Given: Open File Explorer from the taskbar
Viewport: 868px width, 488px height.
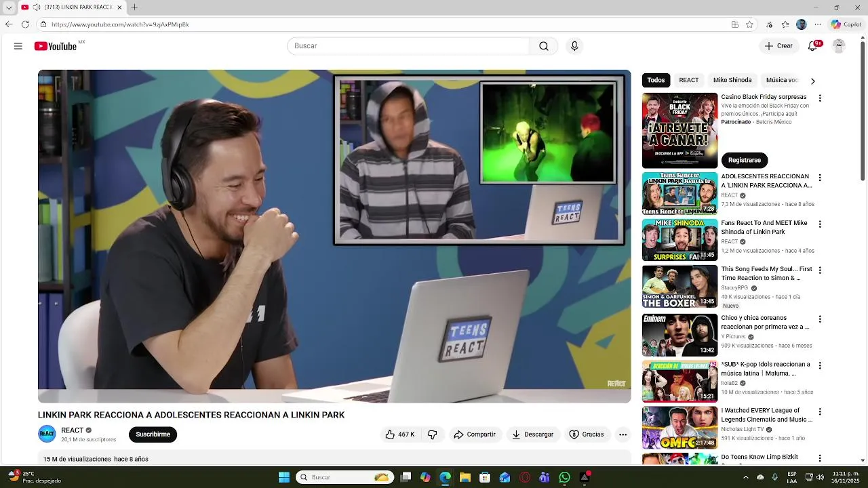Looking at the screenshot, I should (465, 477).
